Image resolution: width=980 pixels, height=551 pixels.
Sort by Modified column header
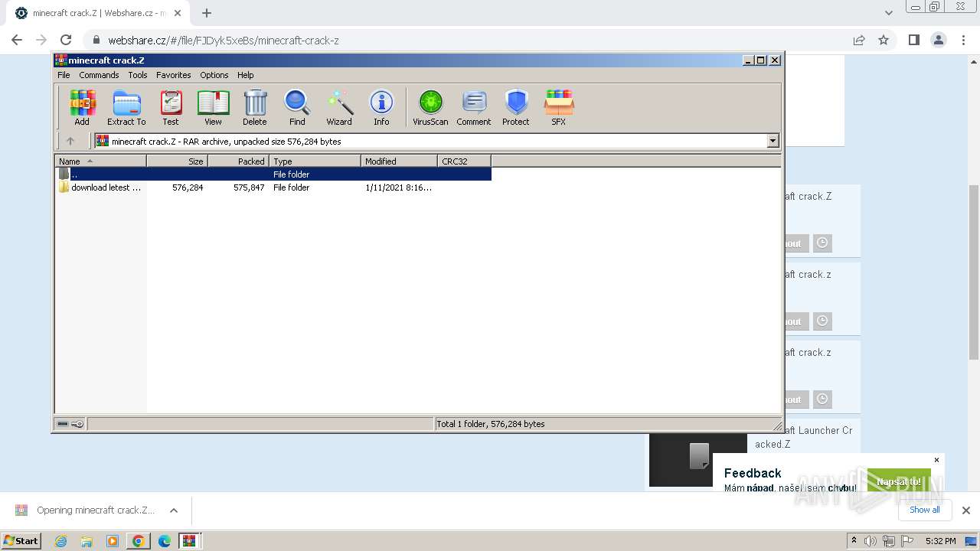click(x=399, y=161)
